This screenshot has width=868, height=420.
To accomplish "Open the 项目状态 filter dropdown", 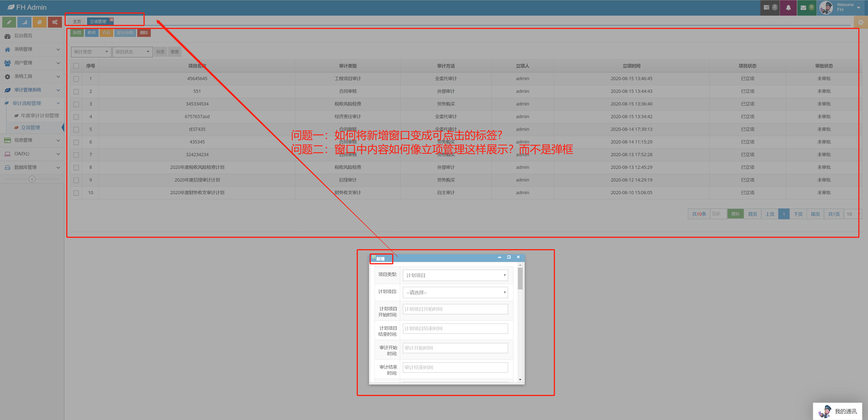I will coord(132,52).
